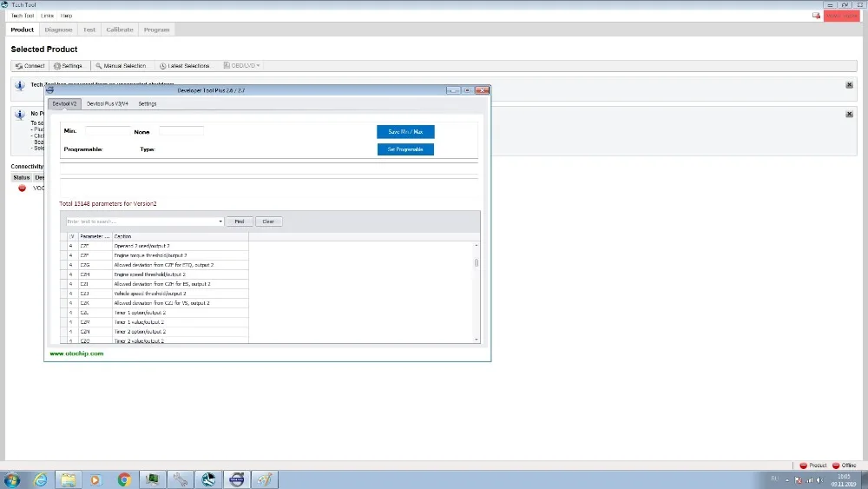The width and height of the screenshot is (868, 489).
Task: Expand the search box dropdown arrow
Action: pyautogui.click(x=220, y=221)
